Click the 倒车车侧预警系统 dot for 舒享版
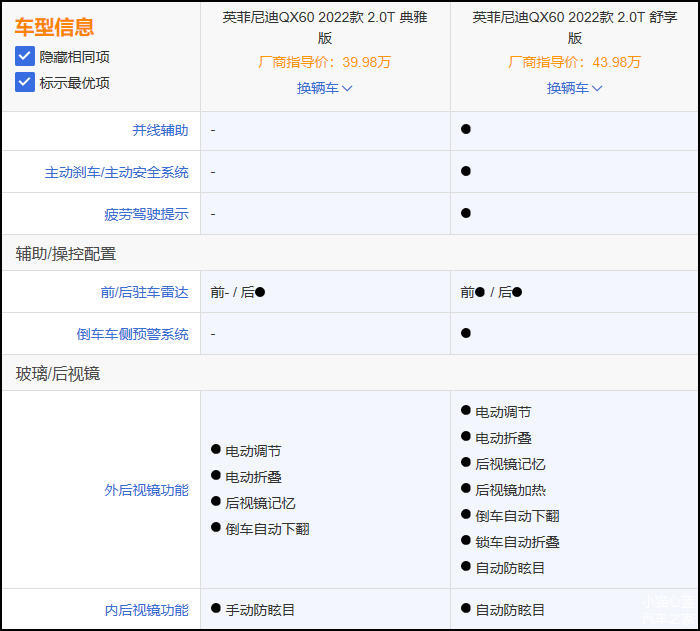The width and height of the screenshot is (700, 631). coord(466,333)
